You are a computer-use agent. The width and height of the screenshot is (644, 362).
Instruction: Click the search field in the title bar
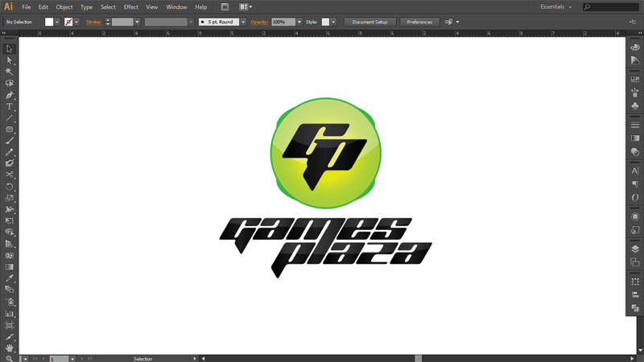612,6
